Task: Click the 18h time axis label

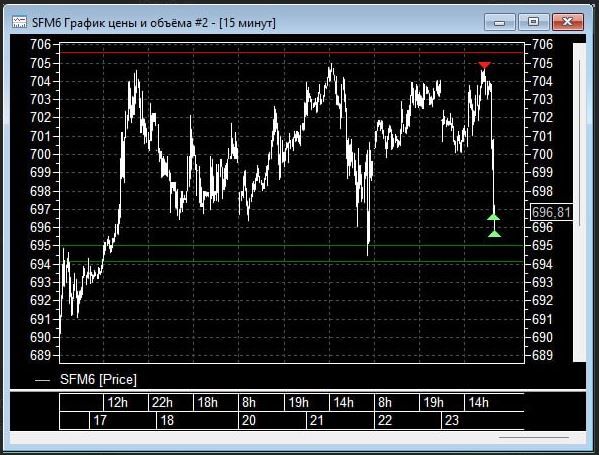Action: 207,402
